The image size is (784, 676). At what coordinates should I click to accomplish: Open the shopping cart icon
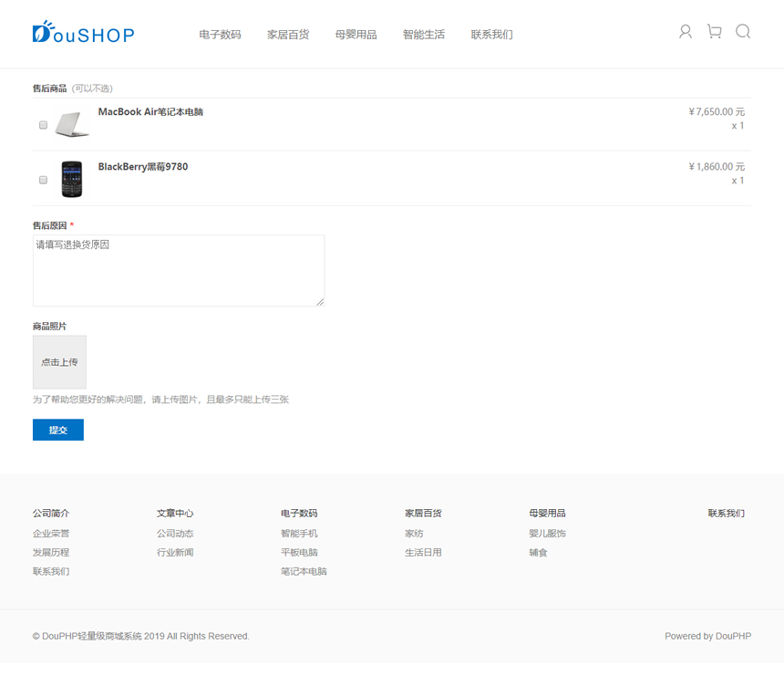pyautogui.click(x=715, y=32)
